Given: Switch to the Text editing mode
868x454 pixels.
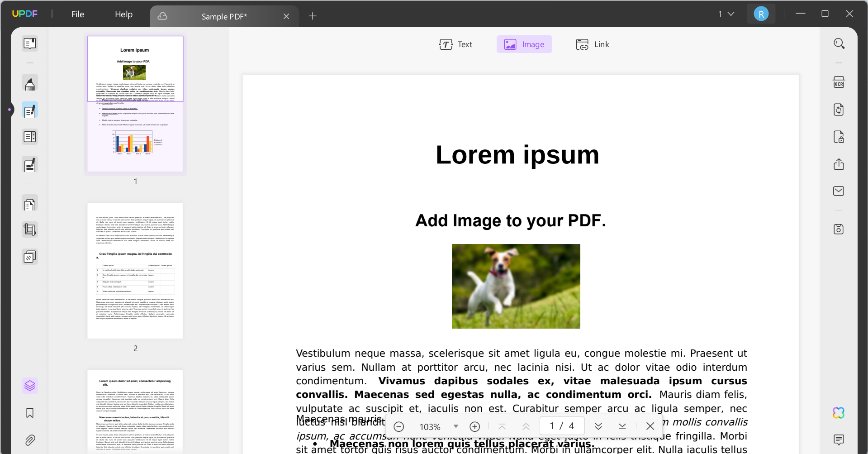Looking at the screenshot, I should coord(456,44).
